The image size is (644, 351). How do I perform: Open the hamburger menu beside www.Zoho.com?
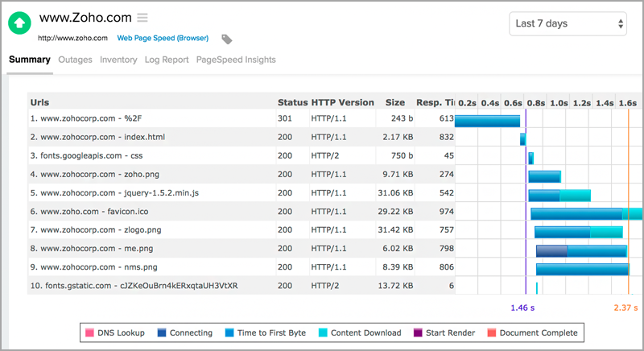coord(142,18)
